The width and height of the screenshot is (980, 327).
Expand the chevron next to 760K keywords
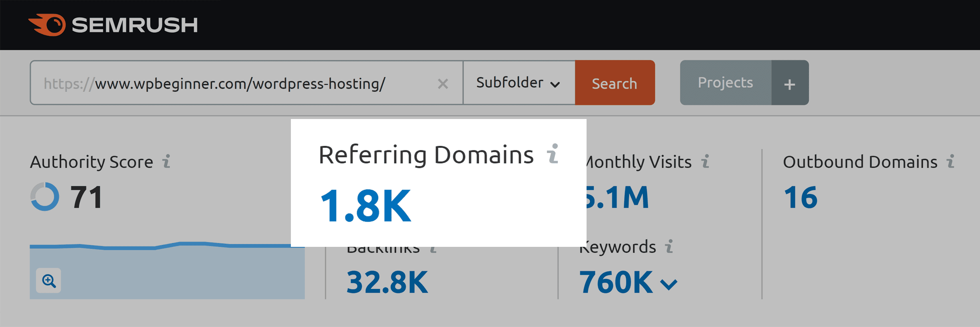click(x=669, y=285)
